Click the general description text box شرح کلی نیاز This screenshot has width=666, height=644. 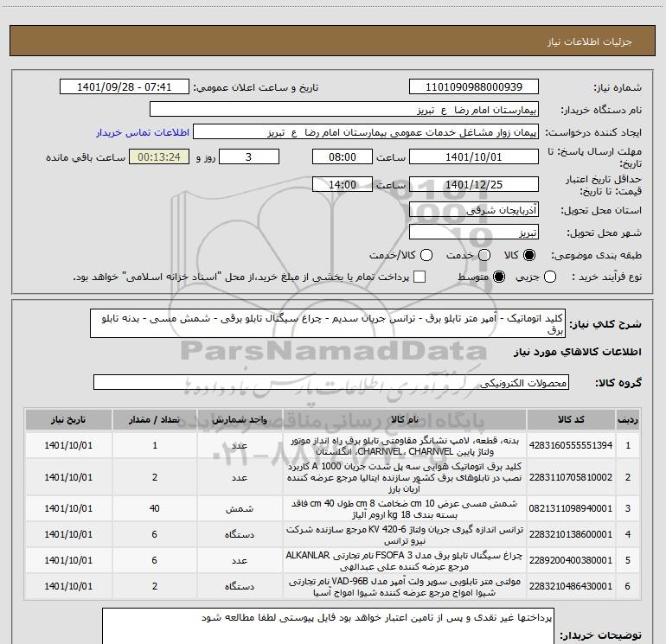pos(328,323)
